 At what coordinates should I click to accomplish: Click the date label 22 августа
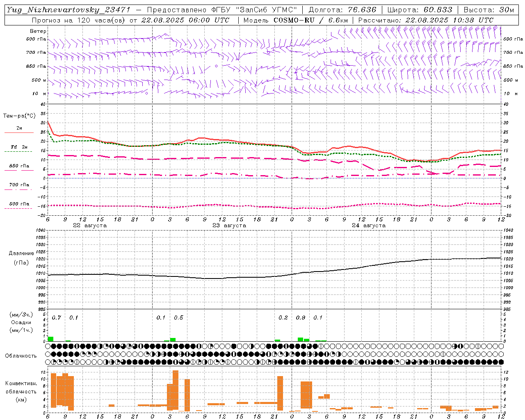90,226
